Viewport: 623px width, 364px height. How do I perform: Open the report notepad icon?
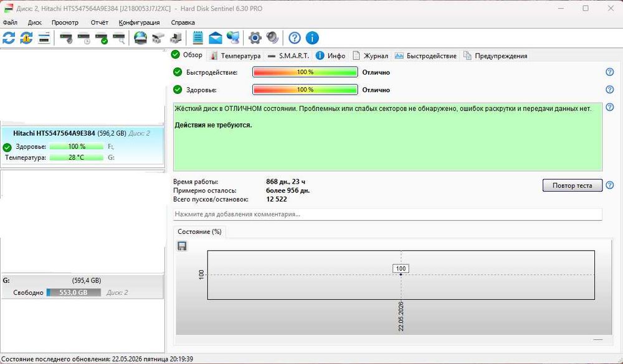pos(197,38)
